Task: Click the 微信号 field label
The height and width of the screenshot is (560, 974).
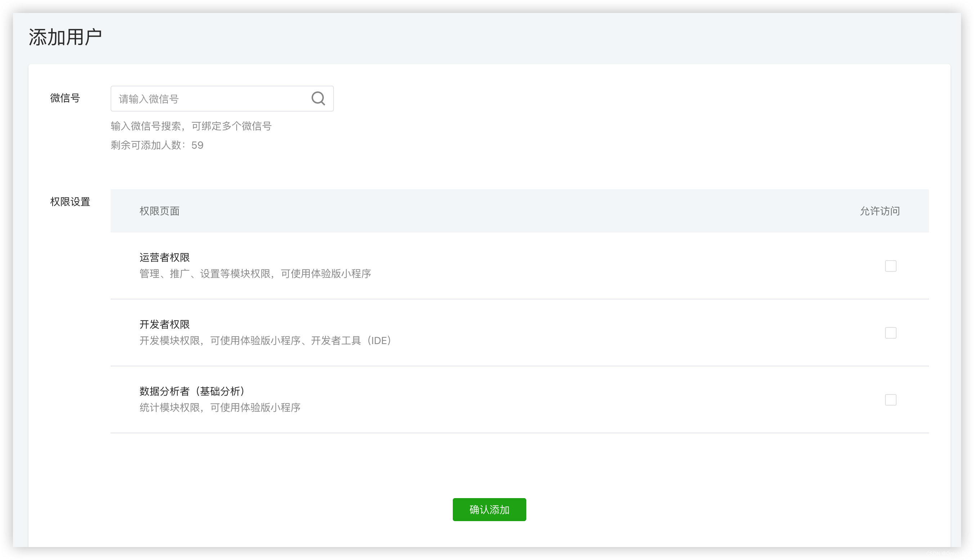Action: pyautogui.click(x=65, y=98)
